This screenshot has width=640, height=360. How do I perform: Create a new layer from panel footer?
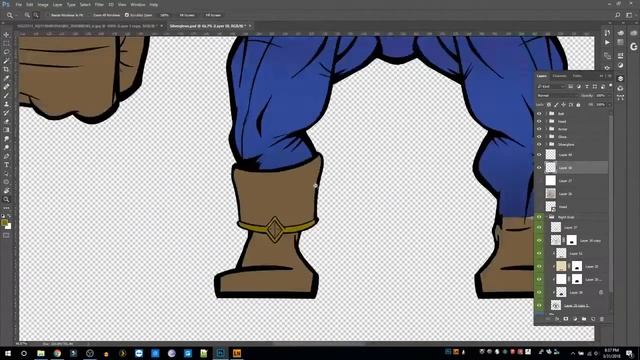593,319
